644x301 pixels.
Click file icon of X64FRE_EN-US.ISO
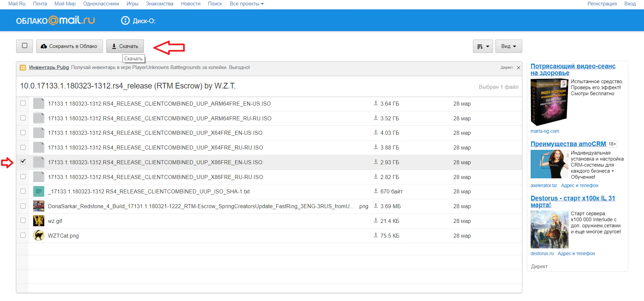[39, 133]
